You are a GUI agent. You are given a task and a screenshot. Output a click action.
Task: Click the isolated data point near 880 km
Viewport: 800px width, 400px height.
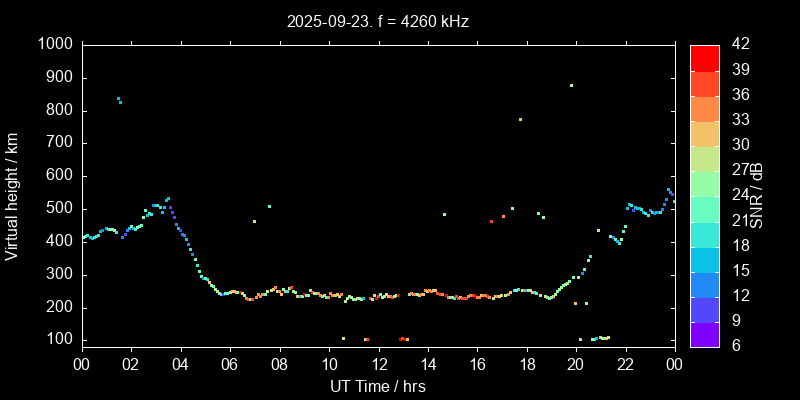pyautogui.click(x=571, y=85)
